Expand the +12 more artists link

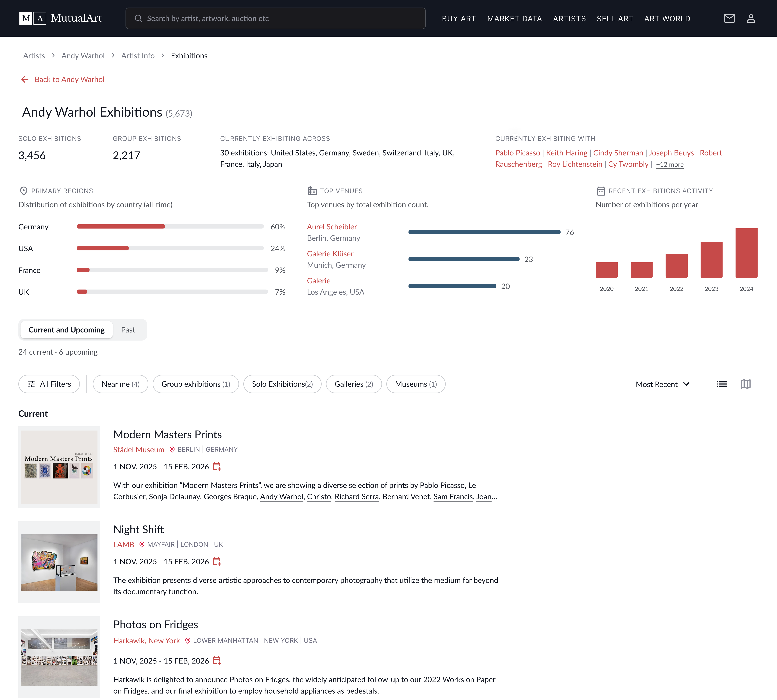[x=670, y=165]
